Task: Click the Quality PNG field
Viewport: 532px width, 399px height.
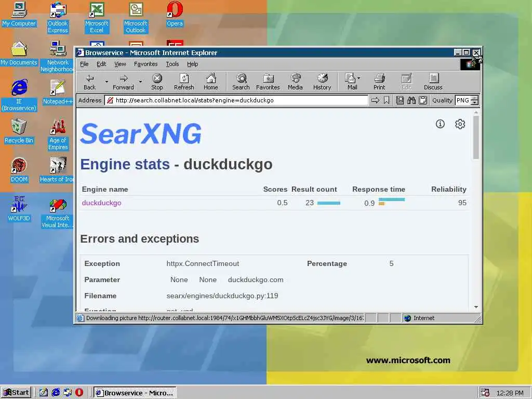Action: pyautogui.click(x=463, y=100)
